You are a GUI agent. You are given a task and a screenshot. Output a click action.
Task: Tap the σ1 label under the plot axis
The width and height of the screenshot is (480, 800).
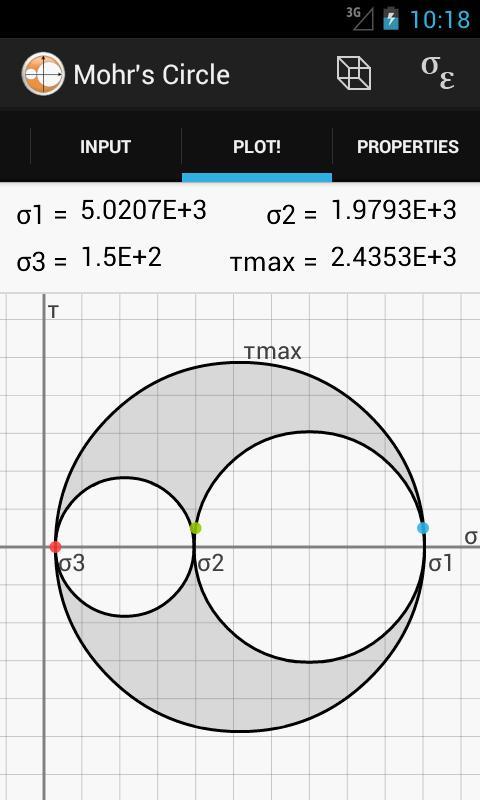click(440, 564)
